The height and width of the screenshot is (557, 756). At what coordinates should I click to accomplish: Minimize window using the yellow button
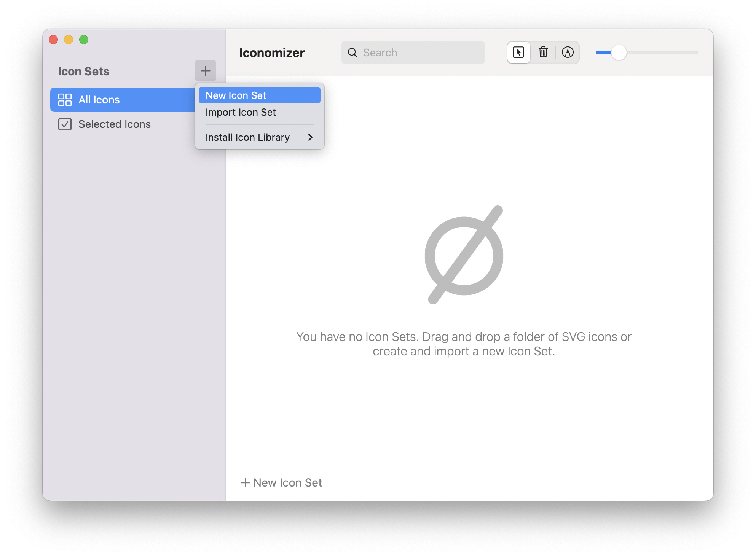click(69, 40)
